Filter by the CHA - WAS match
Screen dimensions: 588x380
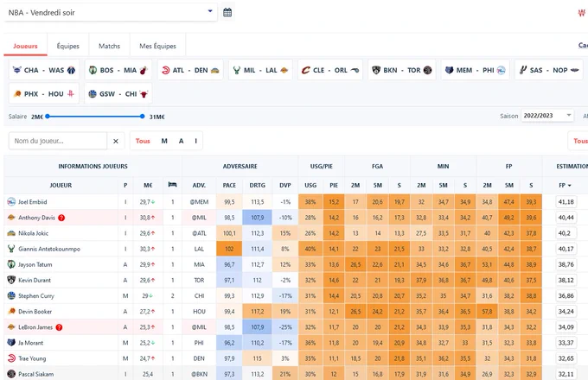(44, 70)
